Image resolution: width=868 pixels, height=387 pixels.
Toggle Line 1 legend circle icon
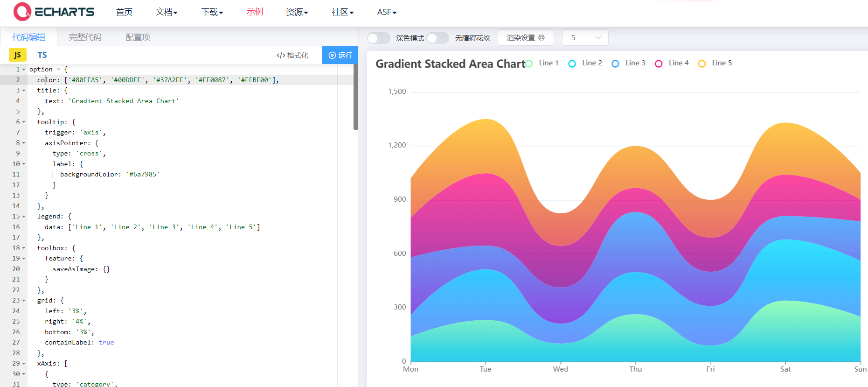(x=529, y=63)
